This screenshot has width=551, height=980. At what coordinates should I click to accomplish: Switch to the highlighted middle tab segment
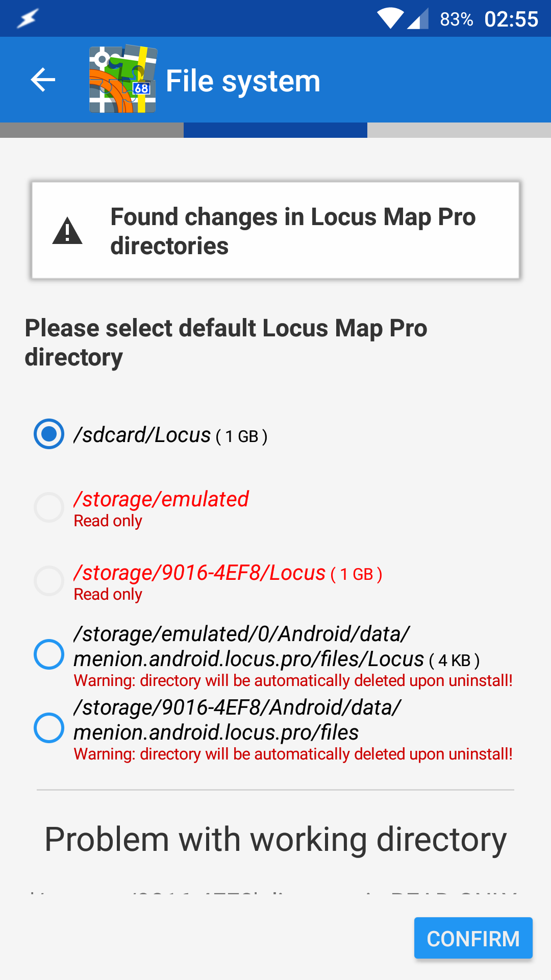(x=275, y=130)
